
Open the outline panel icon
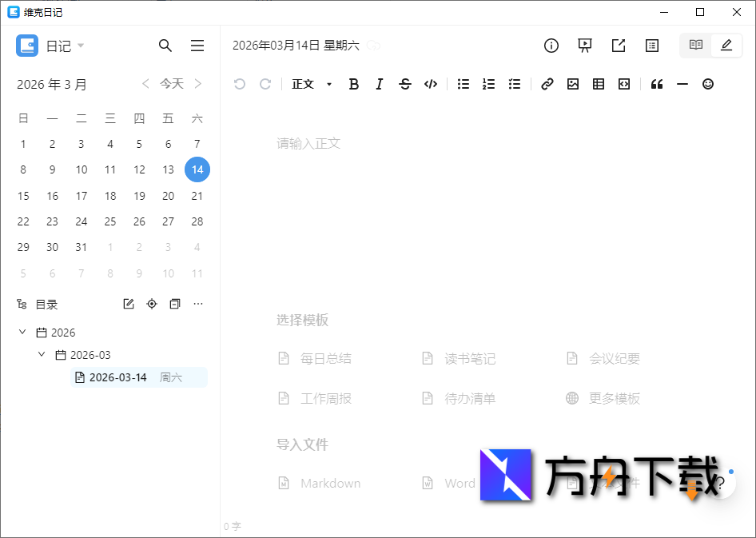tap(651, 46)
